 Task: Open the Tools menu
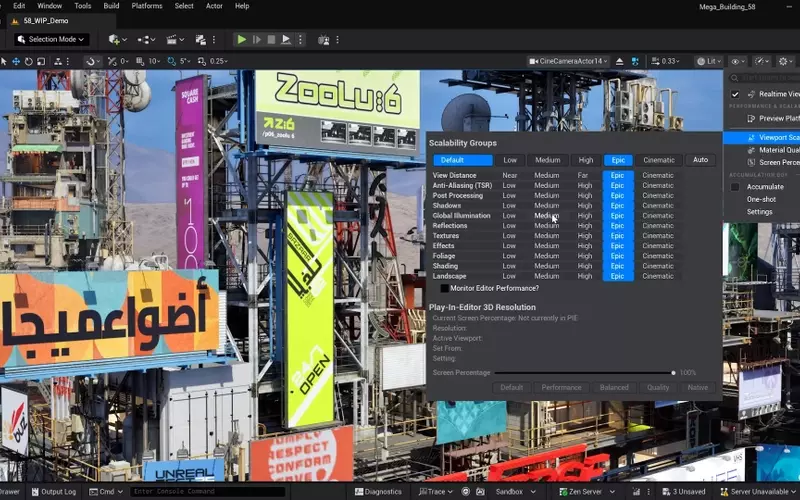pos(82,6)
